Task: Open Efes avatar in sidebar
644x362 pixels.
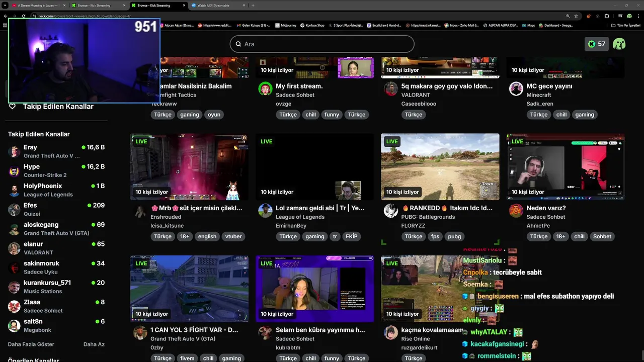Action: (15, 210)
